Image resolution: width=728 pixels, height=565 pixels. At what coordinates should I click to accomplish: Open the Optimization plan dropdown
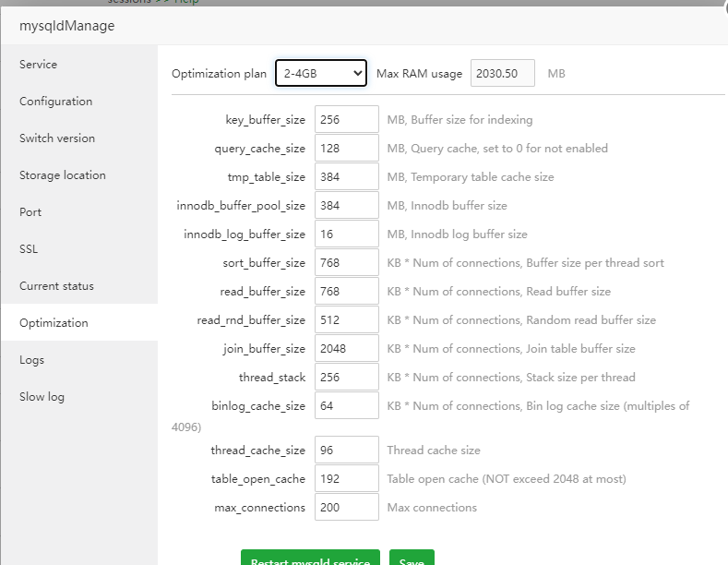click(x=320, y=73)
